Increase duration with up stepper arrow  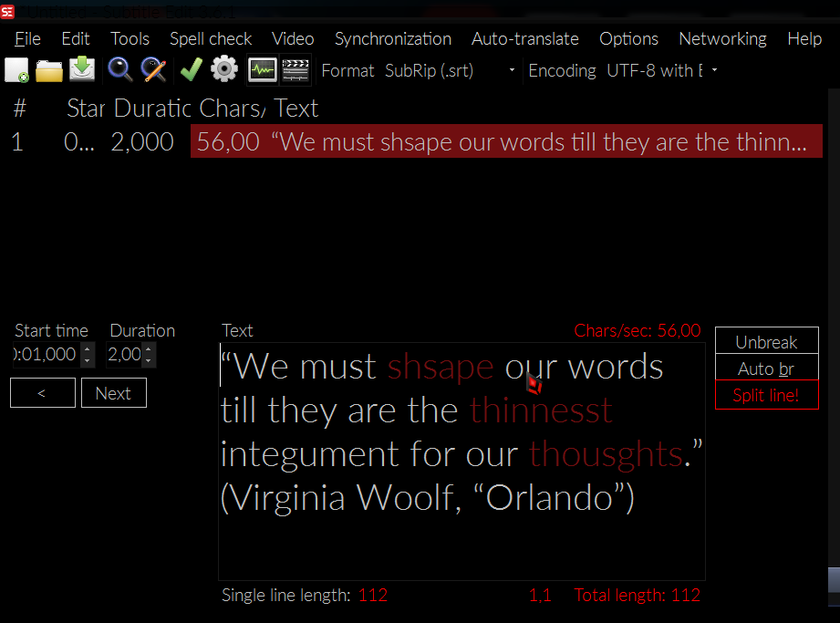(x=149, y=349)
